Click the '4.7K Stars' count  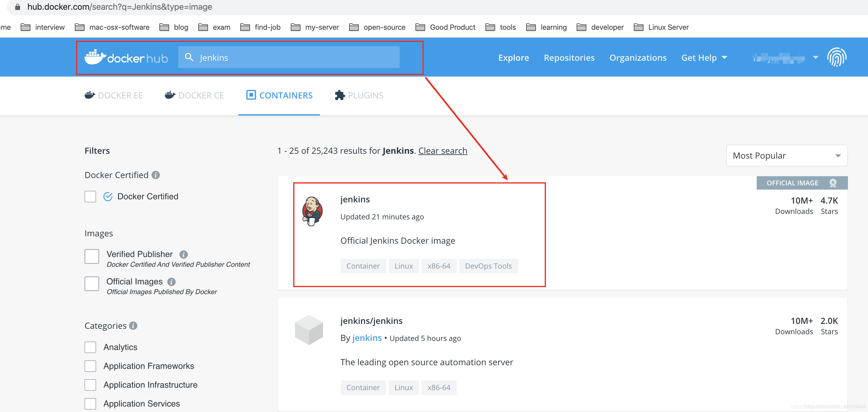[x=829, y=206]
